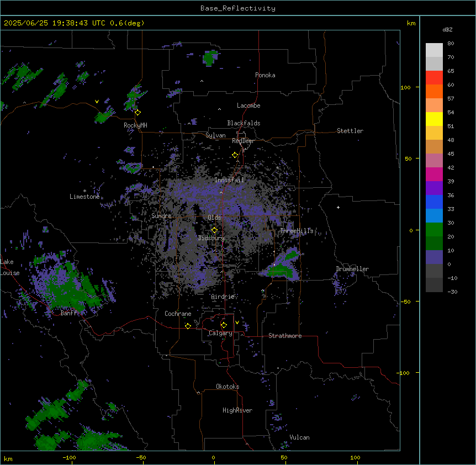Screen dimensions: 476x465
Task: Select the Ponoka city label
Action: [x=265, y=75]
